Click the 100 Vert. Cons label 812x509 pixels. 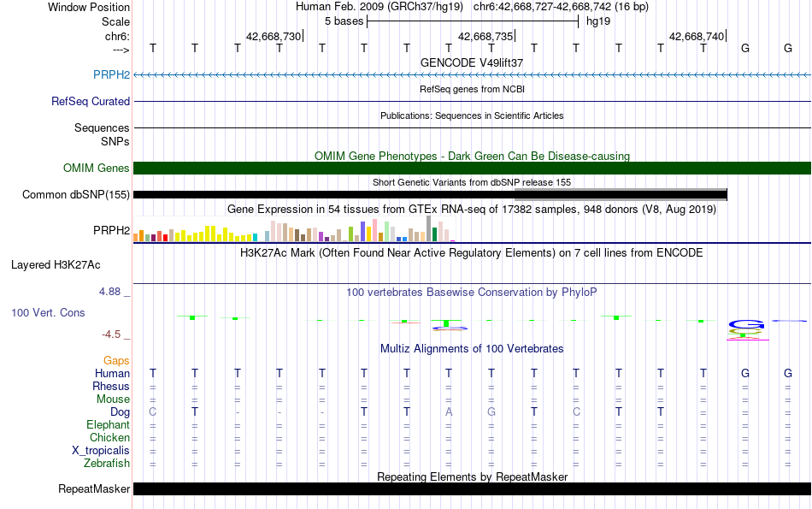(x=48, y=312)
